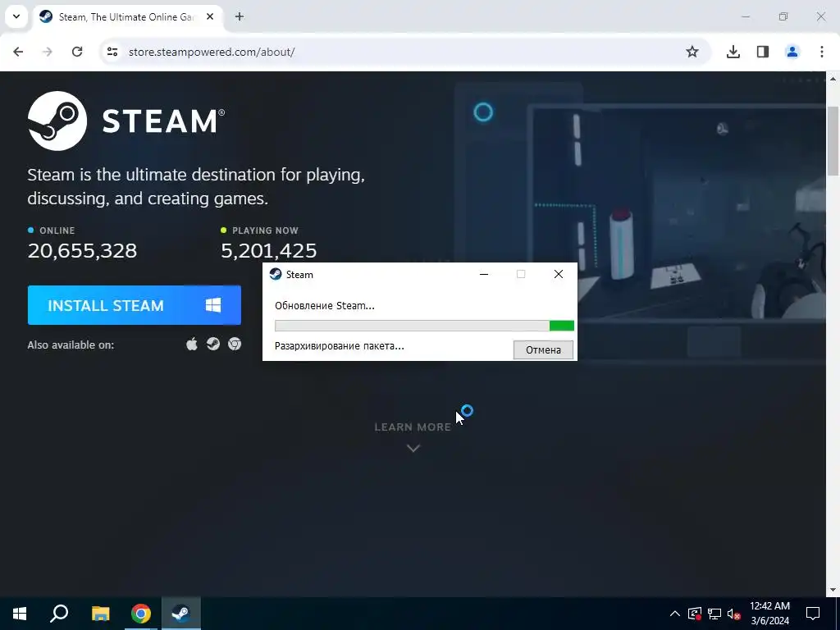Click Steam icon in dialog title bar
This screenshot has width=840, height=630.
point(276,274)
